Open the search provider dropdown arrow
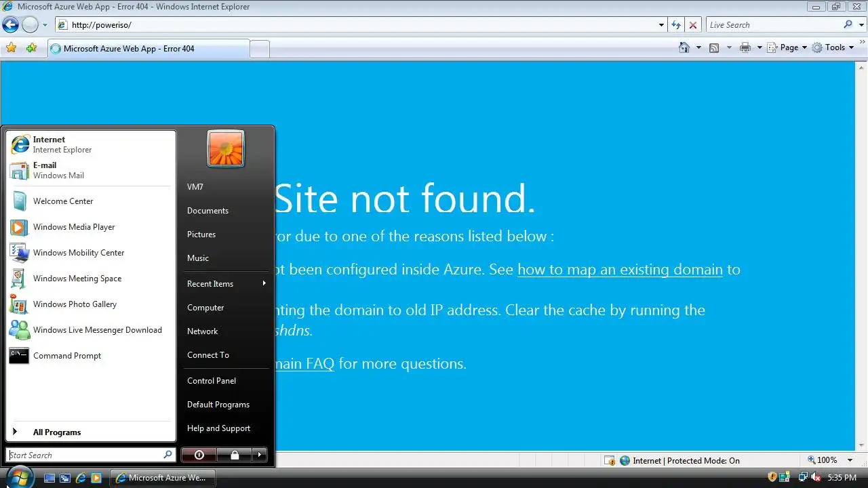 tap(860, 25)
